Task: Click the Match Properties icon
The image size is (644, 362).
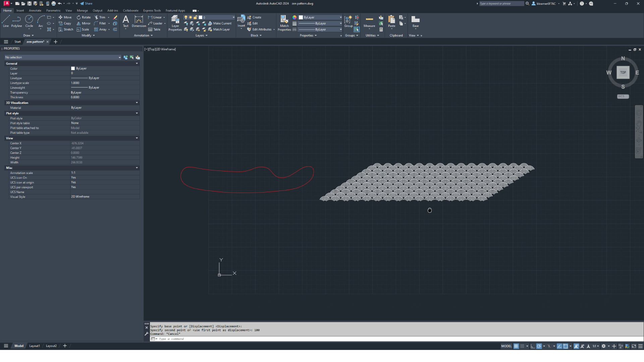Action: (x=284, y=23)
